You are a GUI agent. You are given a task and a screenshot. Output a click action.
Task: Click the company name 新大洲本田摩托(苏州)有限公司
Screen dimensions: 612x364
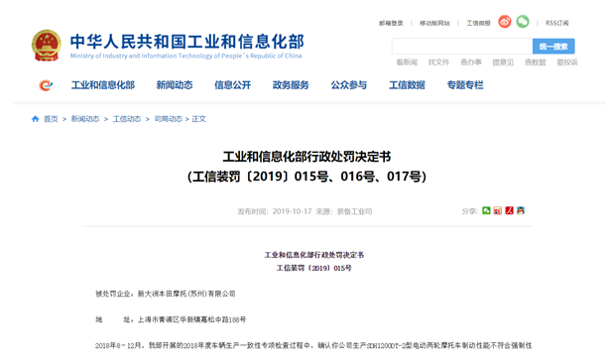coord(186,294)
